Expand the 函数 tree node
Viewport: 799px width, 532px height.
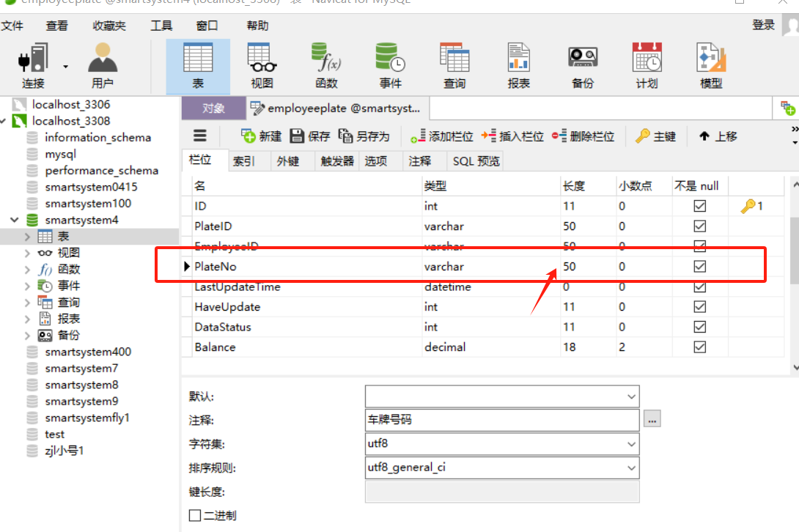click(28, 269)
